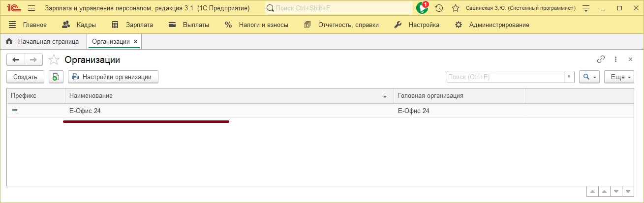The height and width of the screenshot is (203, 644).
Task: Minimize the application window
Action: point(603,8)
